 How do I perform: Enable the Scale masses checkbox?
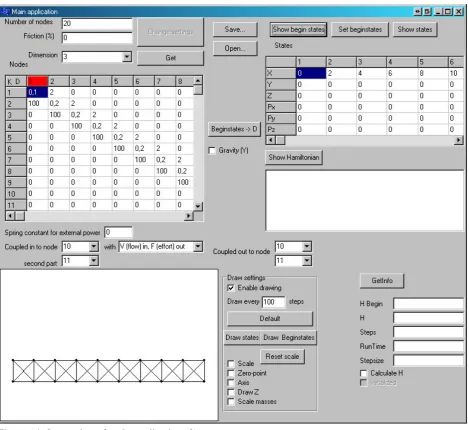231,402
